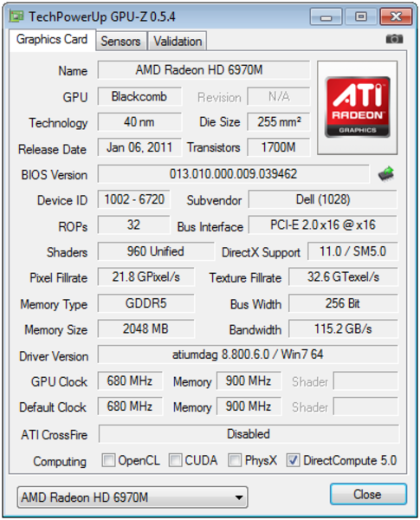The width and height of the screenshot is (420, 520).
Task: Select the Driver Version text field
Action: (x=248, y=354)
